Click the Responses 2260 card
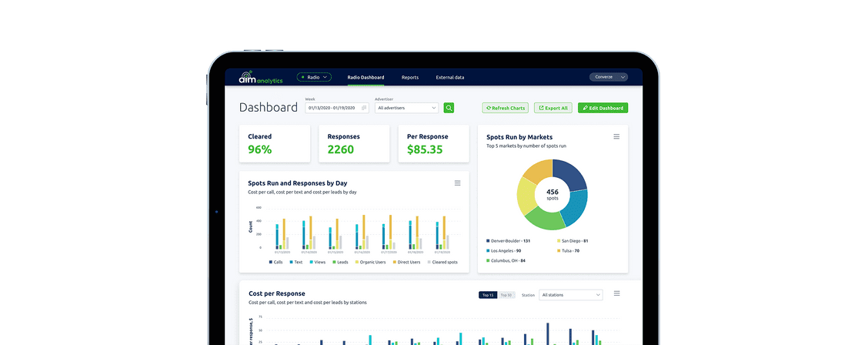 click(x=354, y=143)
